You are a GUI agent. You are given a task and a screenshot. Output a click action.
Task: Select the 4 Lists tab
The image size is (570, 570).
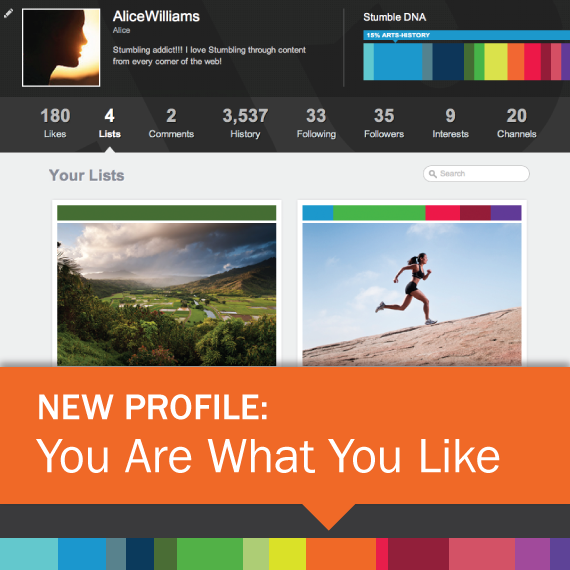(x=109, y=123)
